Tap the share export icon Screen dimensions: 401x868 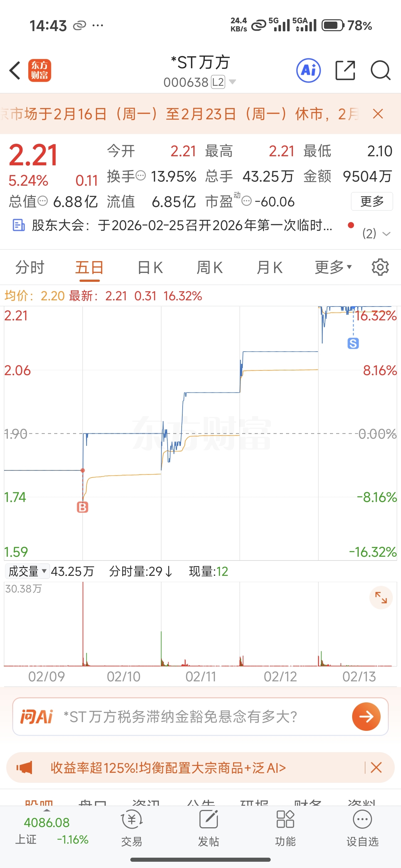(345, 71)
